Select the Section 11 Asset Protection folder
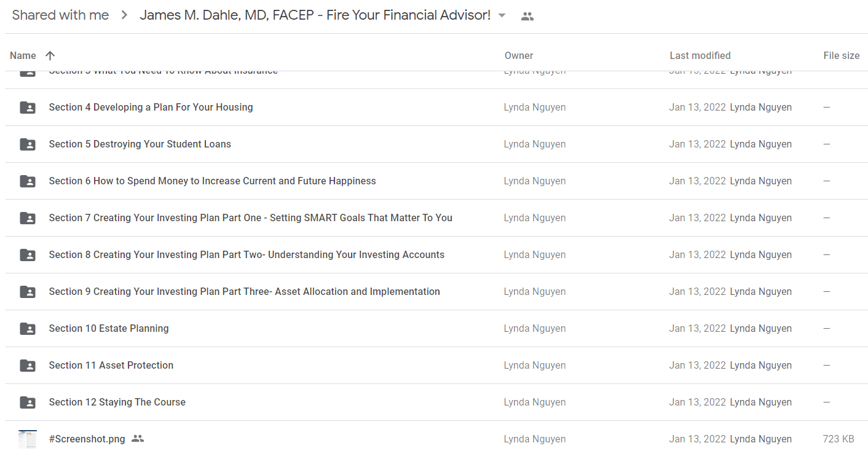This screenshot has width=868, height=451. (x=111, y=365)
